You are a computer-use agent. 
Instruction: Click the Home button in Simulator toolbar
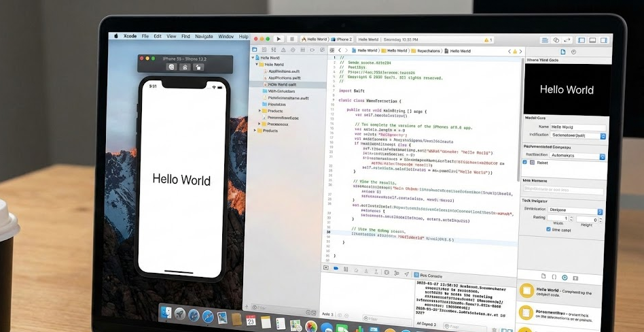pos(185,67)
